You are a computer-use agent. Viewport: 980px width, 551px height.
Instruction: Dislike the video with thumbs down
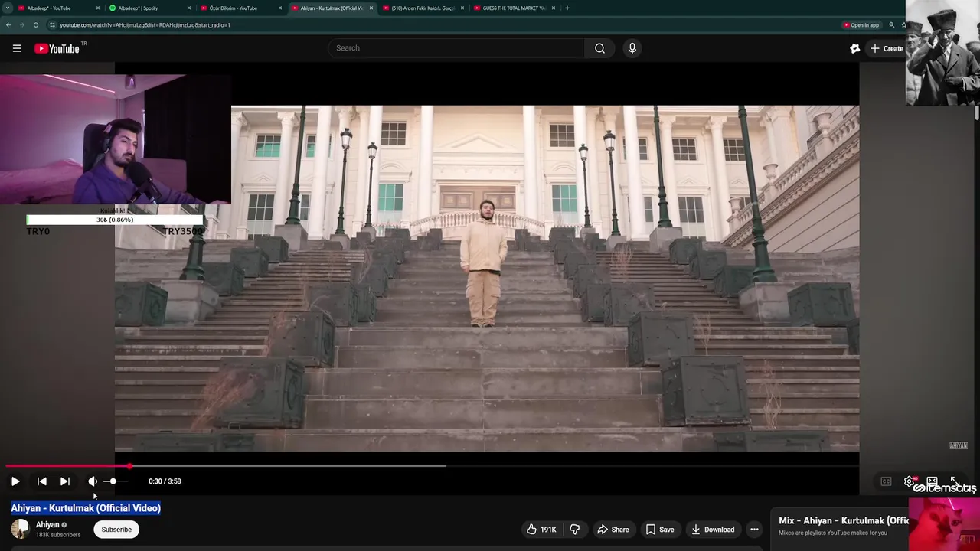coord(574,530)
